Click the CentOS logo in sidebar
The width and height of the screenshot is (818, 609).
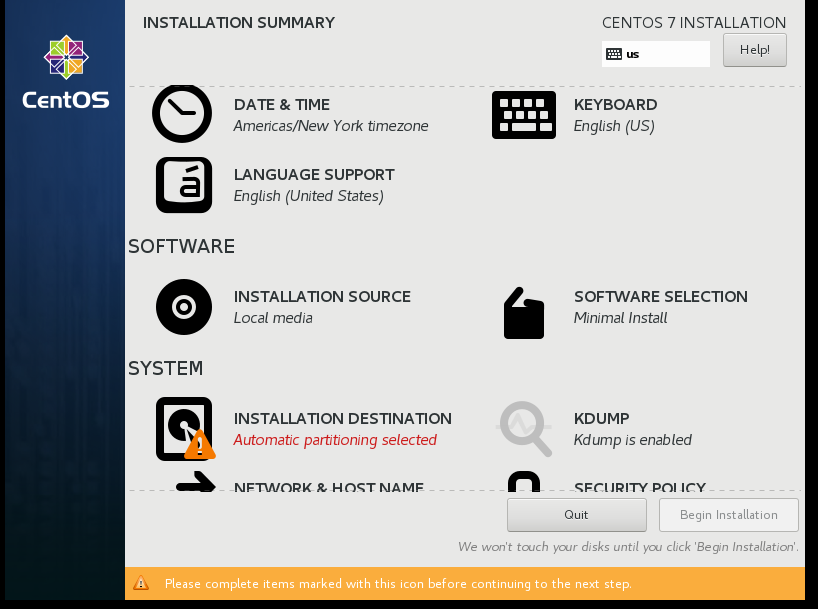[x=66, y=73]
